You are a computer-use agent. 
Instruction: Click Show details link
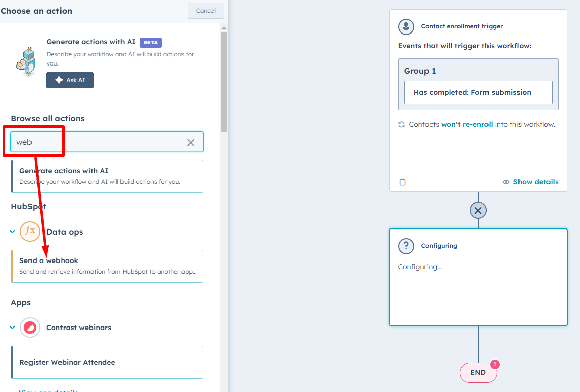(536, 182)
